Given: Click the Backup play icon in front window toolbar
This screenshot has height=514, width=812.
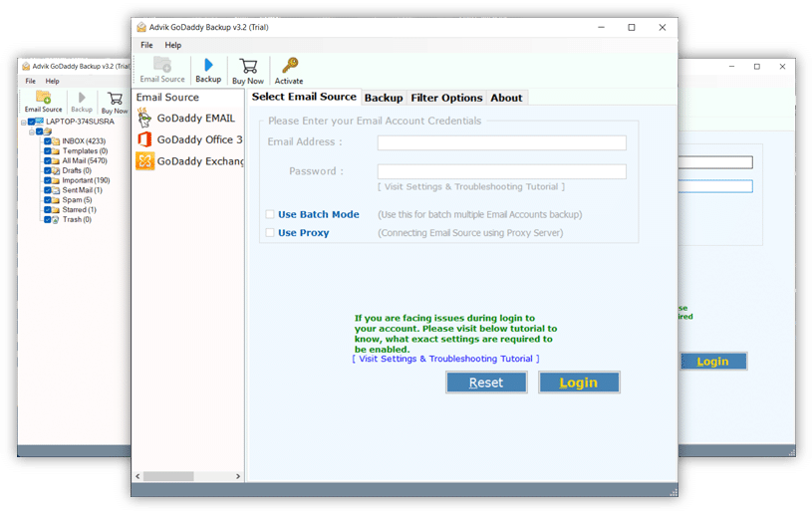Looking at the screenshot, I should 208,65.
